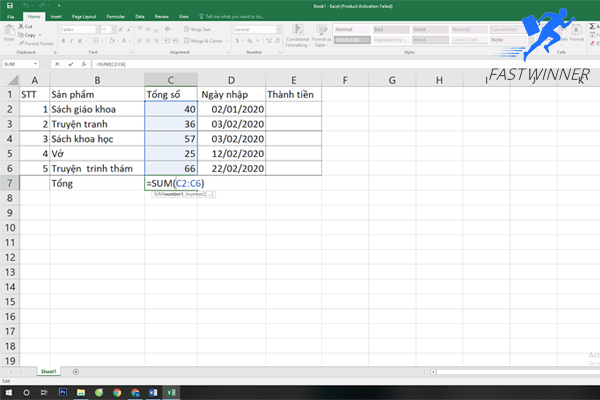This screenshot has width=600, height=400.
Task: Apply accounting dollar number format
Action: pyautogui.click(x=237, y=41)
